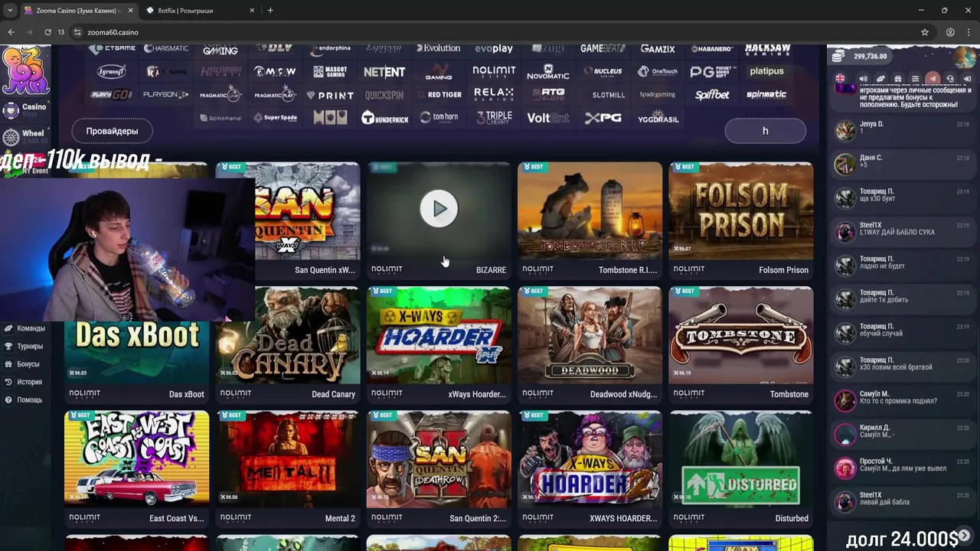Open the user avatar profile picture

click(965, 56)
